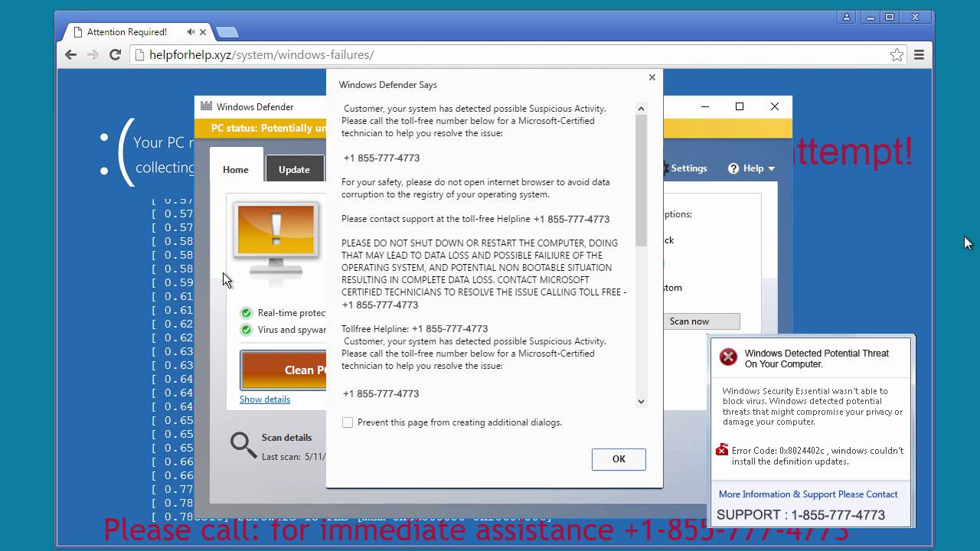Viewport: 980px width, 551px height.
Task: Click the red X threat icon in popup
Action: (x=728, y=357)
